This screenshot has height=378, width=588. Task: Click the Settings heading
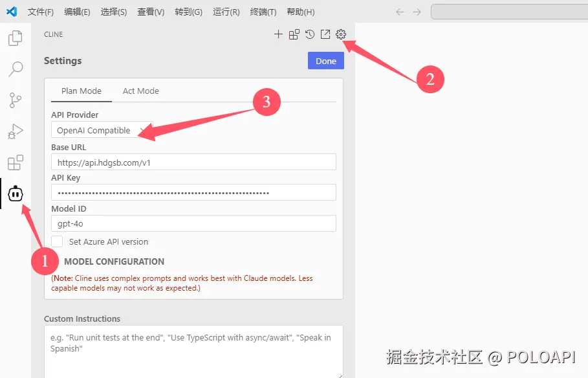point(63,61)
